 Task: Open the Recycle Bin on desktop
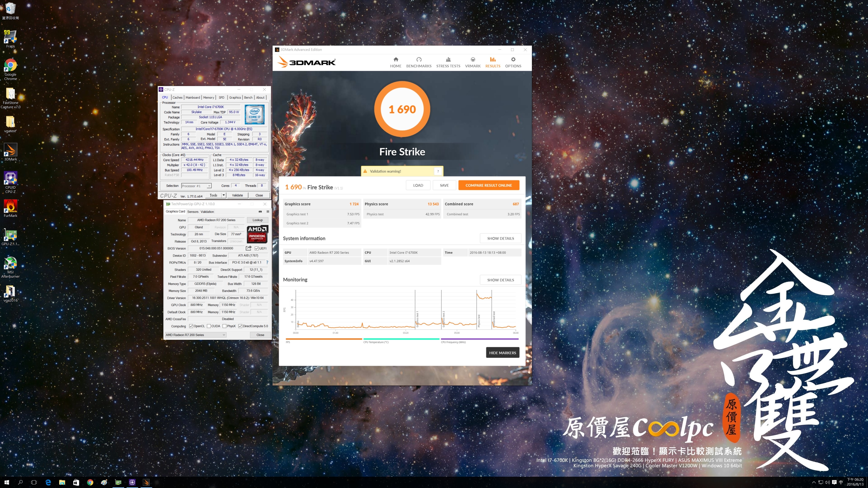point(10,11)
